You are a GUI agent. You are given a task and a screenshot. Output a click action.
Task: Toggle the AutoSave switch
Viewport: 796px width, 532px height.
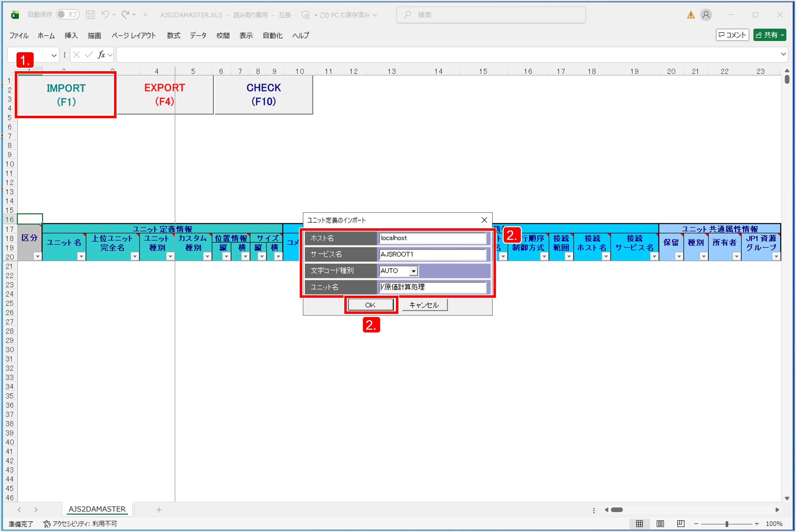pyautogui.click(x=67, y=14)
